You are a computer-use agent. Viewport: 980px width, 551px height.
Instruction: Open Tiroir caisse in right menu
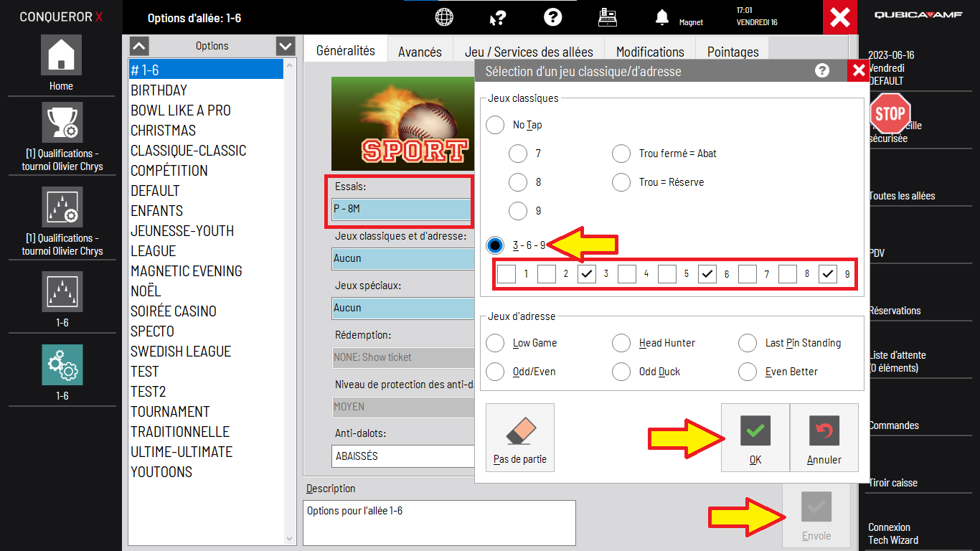coord(892,483)
